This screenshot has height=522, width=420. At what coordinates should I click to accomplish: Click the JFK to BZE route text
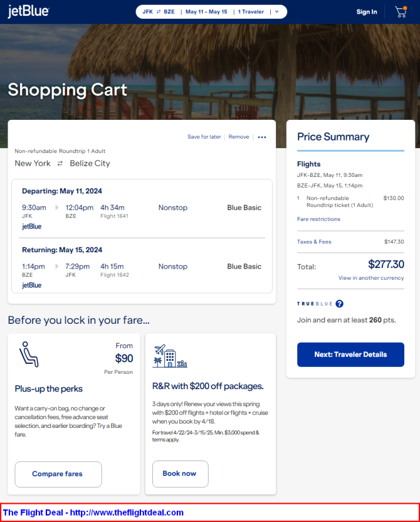click(x=159, y=12)
